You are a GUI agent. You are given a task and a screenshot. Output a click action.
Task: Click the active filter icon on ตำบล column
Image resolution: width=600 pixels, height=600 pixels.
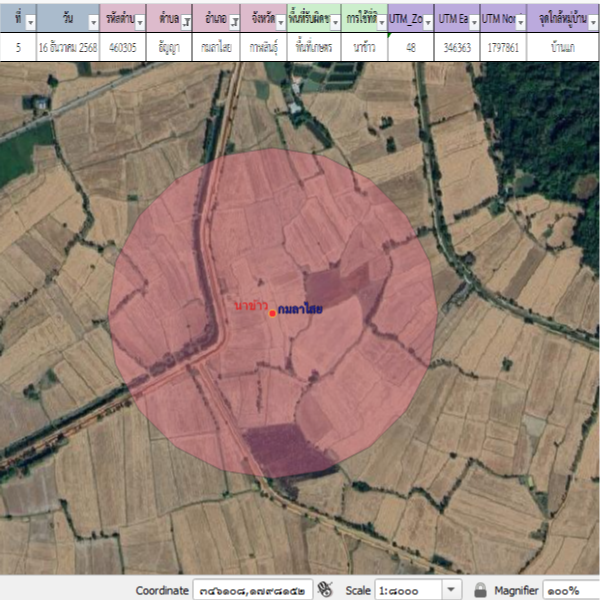(186, 21)
